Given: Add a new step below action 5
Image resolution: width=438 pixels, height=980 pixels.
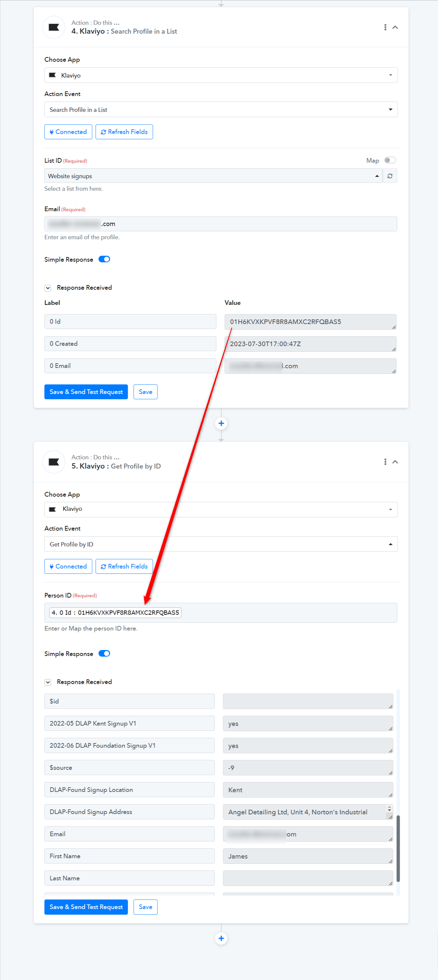Looking at the screenshot, I should [x=221, y=938].
